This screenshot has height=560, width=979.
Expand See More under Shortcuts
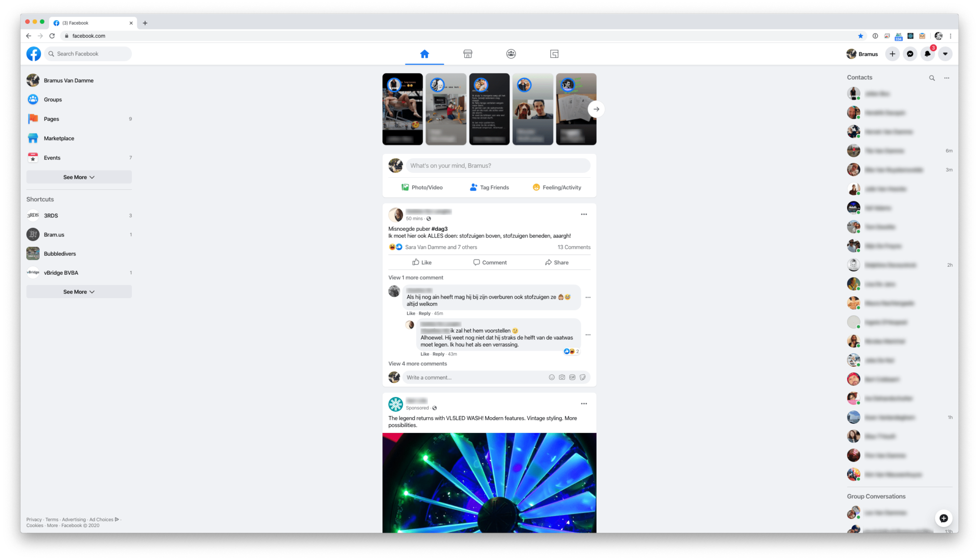[x=78, y=291]
